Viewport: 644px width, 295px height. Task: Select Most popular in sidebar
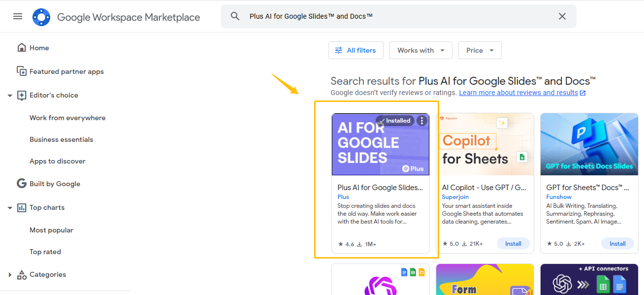(x=51, y=230)
